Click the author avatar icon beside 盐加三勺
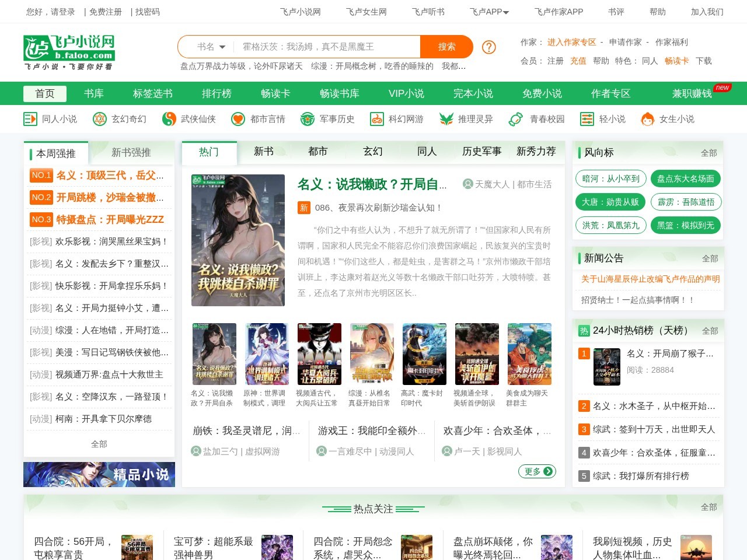 click(x=196, y=451)
